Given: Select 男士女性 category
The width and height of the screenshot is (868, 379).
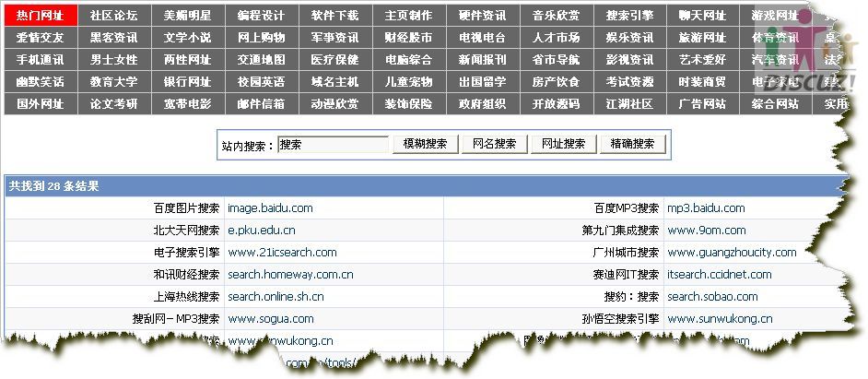Looking at the screenshot, I should pyautogui.click(x=114, y=60).
